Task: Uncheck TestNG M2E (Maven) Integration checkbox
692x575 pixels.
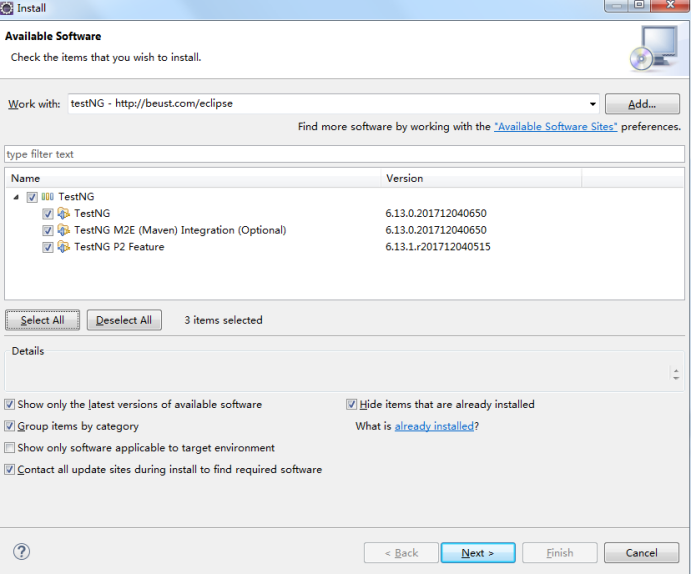Action: pyautogui.click(x=48, y=230)
